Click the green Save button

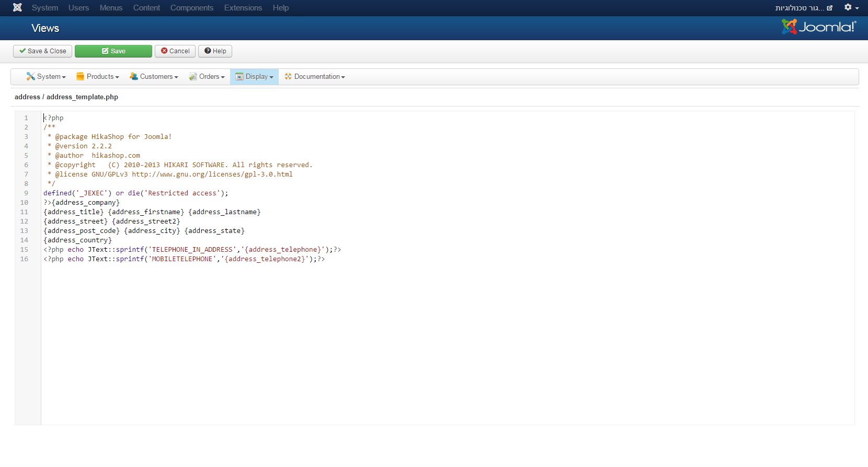(x=113, y=51)
